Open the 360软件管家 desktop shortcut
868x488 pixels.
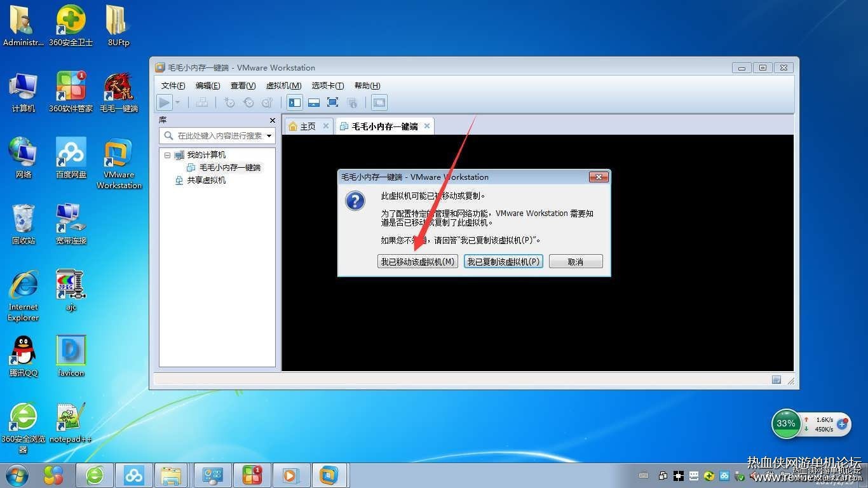point(71,92)
